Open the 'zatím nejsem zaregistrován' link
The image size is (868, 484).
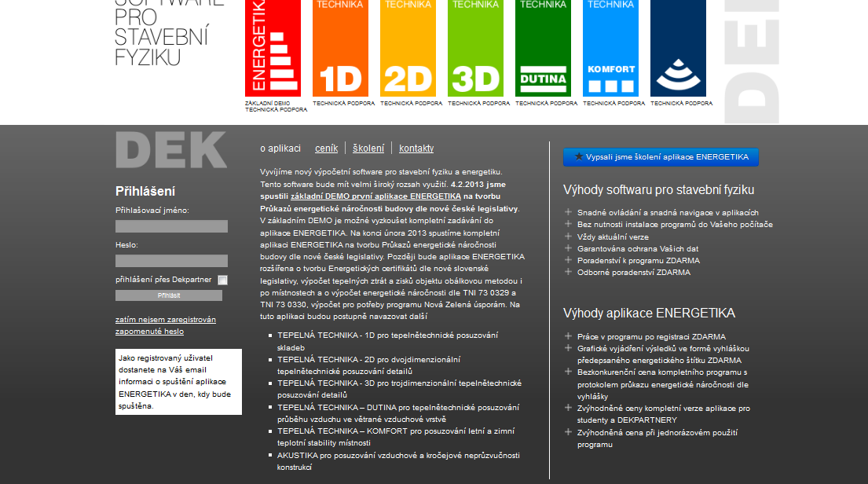(x=166, y=320)
